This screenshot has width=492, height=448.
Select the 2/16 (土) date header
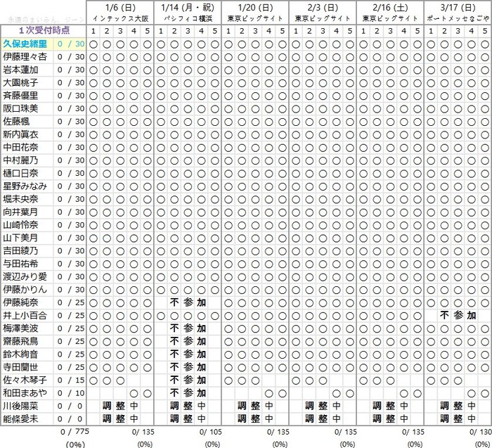(x=390, y=8)
